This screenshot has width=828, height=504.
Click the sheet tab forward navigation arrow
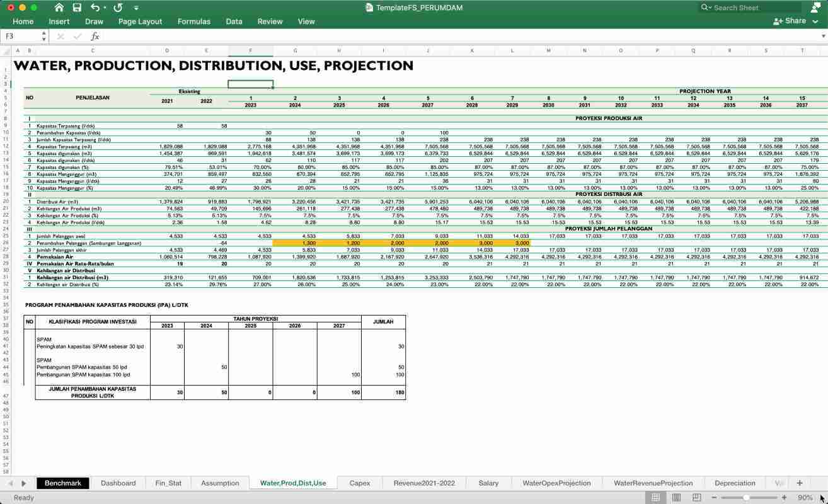pyautogui.click(x=23, y=483)
